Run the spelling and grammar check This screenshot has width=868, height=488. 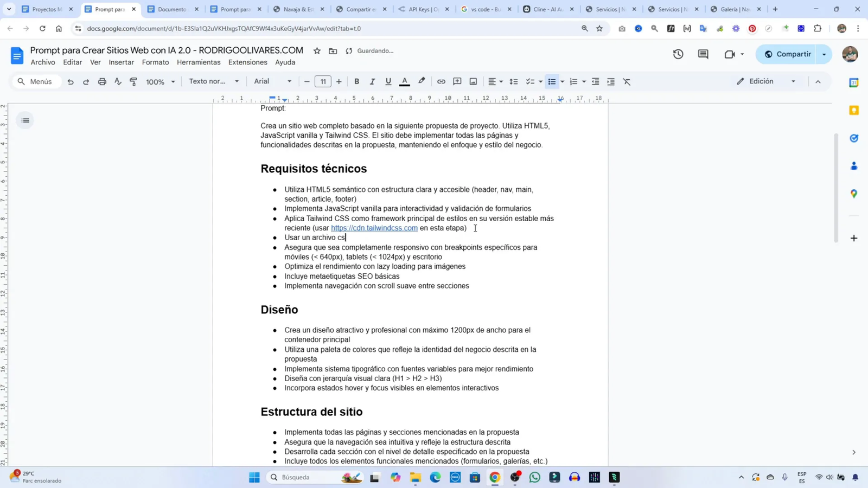point(117,81)
